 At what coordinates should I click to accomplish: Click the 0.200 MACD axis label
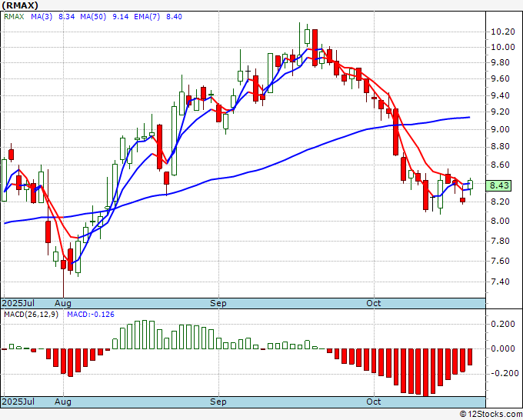503,324
